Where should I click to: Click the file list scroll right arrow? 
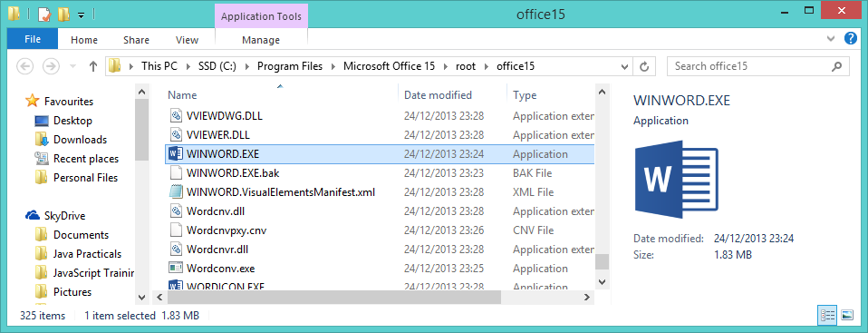coord(587,298)
